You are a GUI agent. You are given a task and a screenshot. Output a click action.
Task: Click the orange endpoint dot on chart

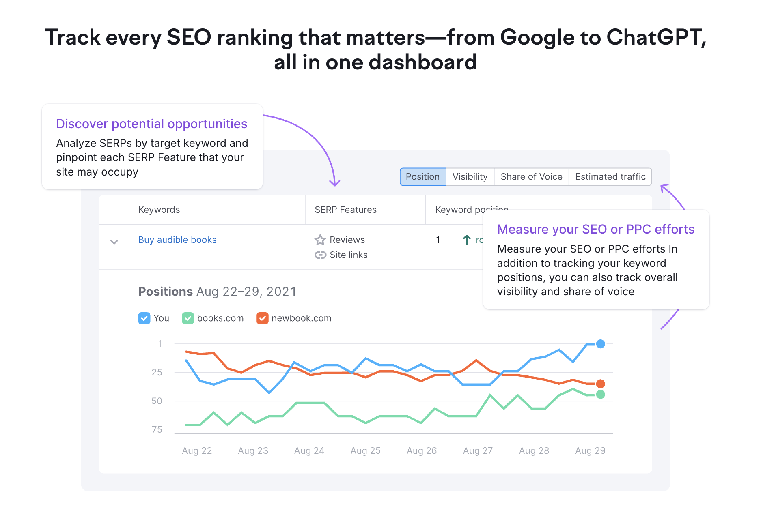point(600,384)
